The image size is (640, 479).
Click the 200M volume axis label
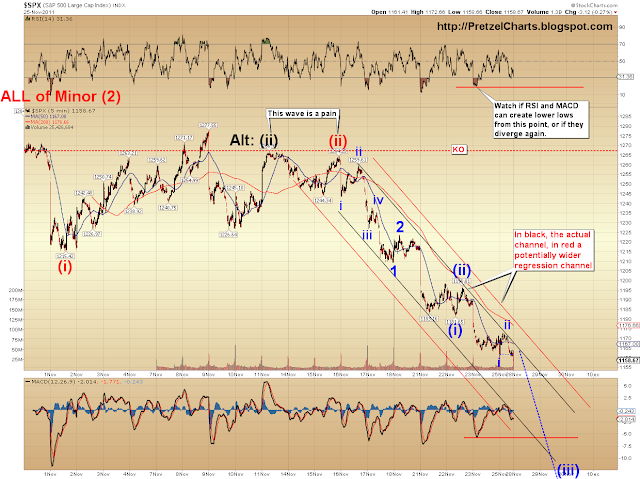point(16,290)
